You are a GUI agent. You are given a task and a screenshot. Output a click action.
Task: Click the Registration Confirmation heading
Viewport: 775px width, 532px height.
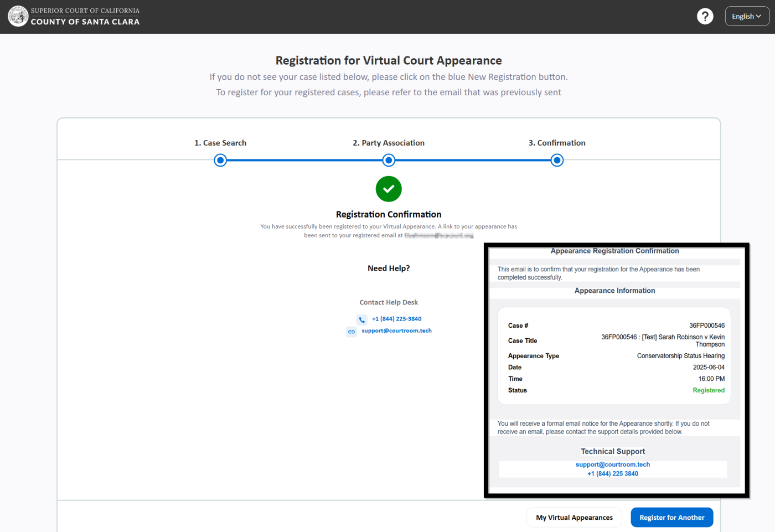(x=389, y=214)
